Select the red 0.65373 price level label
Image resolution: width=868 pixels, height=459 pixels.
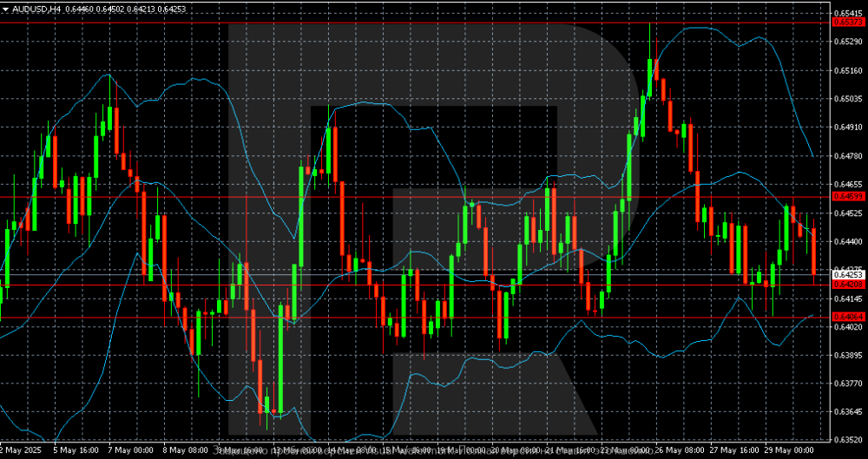(847, 23)
